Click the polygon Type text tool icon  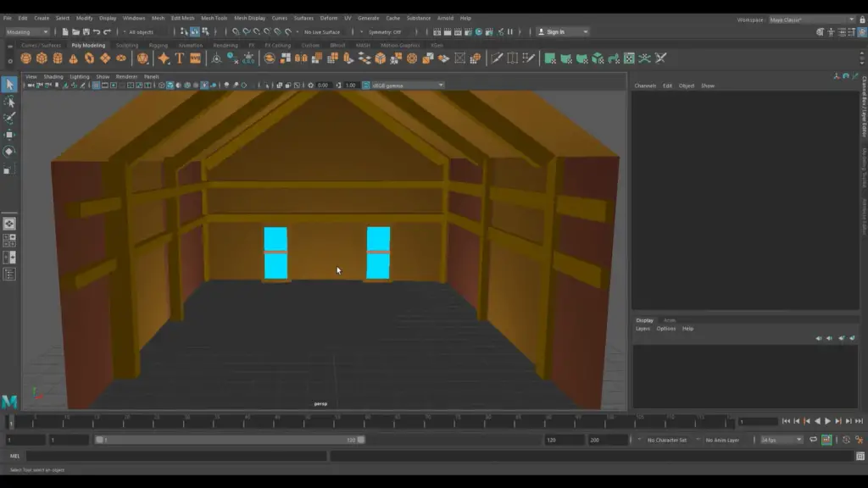tap(180, 58)
